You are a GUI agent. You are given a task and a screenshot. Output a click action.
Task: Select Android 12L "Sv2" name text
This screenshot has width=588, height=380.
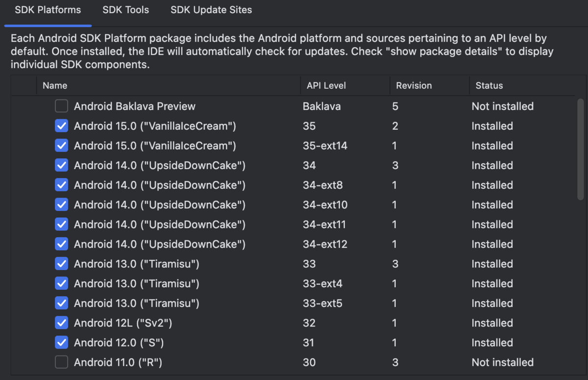pyautogui.click(x=123, y=323)
